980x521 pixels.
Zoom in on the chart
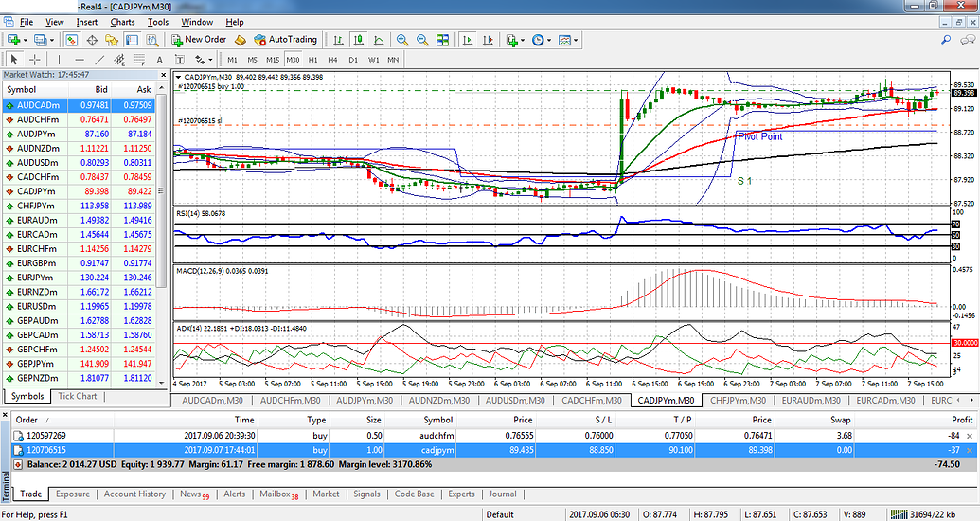coord(402,40)
